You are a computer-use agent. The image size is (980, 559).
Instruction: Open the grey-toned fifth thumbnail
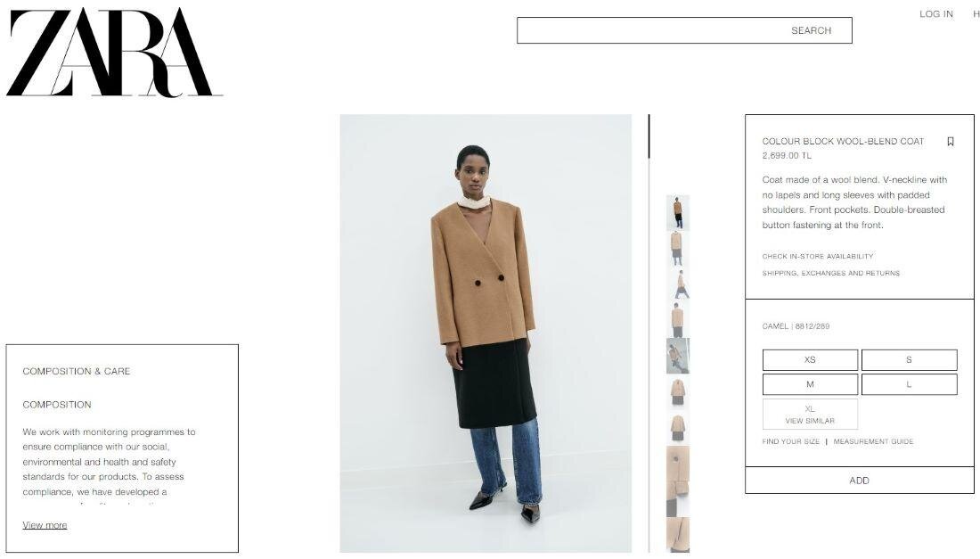(677, 356)
